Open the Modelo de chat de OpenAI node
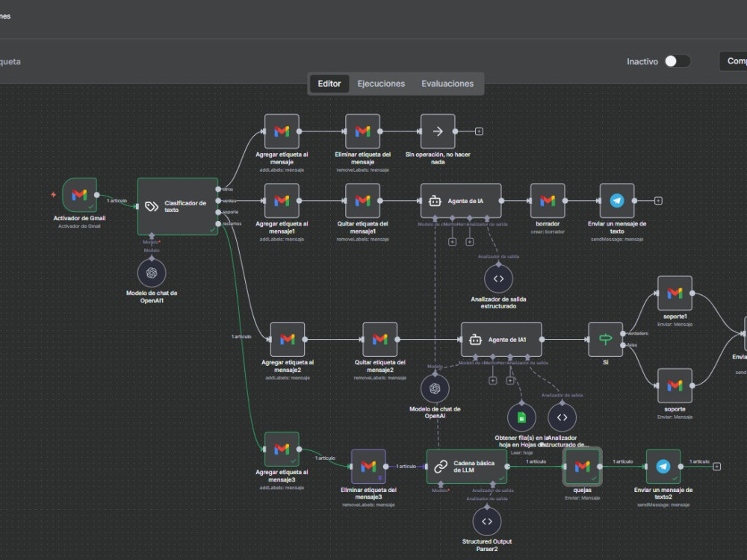 tap(435, 388)
